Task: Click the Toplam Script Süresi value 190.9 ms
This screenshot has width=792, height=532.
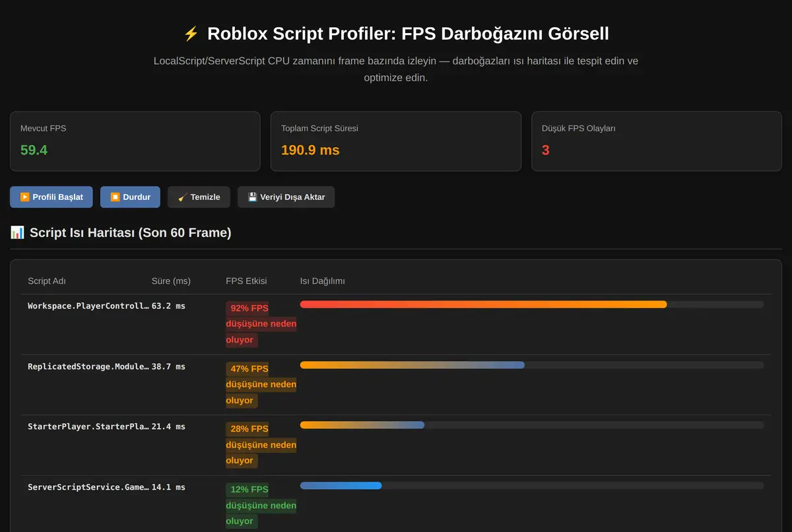Action: point(310,150)
